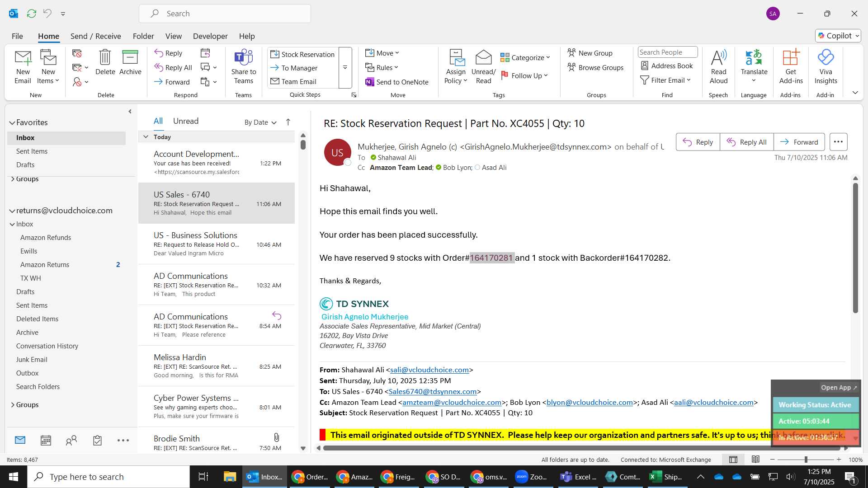
Task: Click Forward in reading pane
Action: (x=799, y=142)
